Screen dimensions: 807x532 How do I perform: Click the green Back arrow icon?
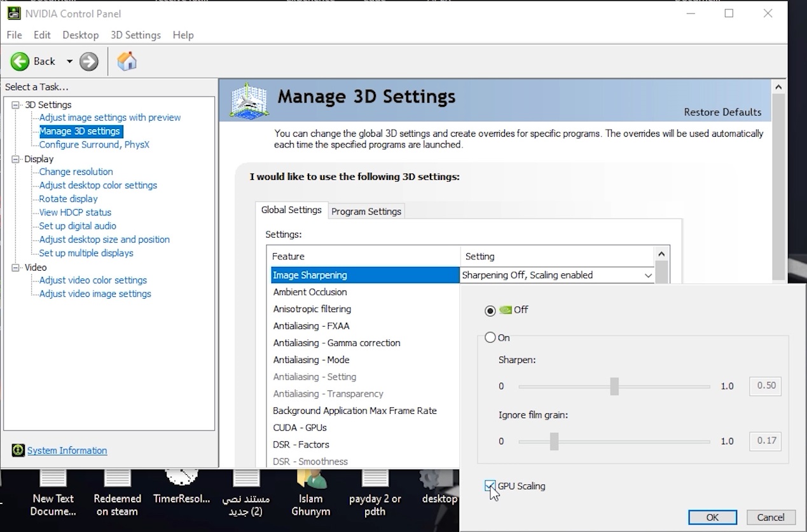(x=20, y=61)
